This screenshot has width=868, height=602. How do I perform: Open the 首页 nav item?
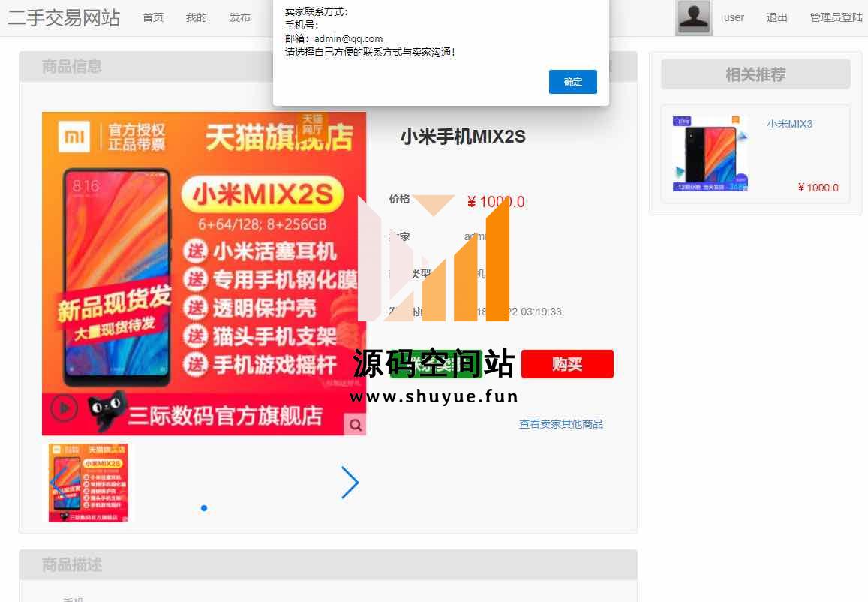[153, 18]
